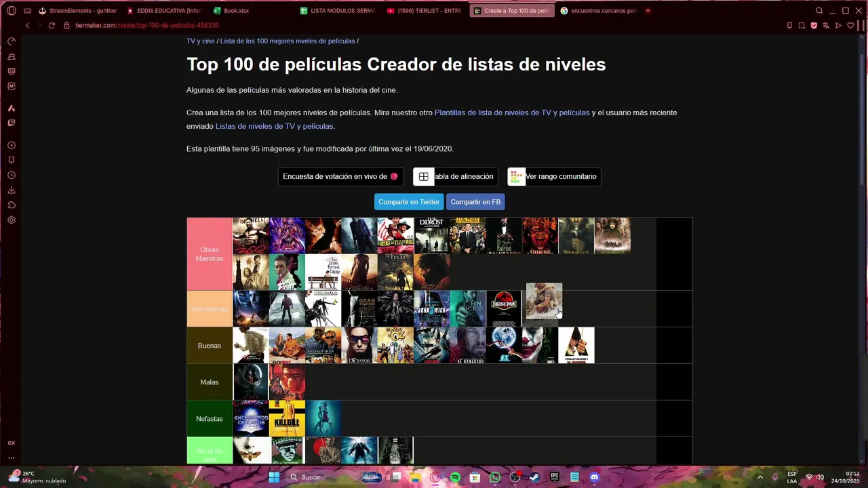Open the sidebar three-dots more options
Image resolution: width=868 pixels, height=488 pixels.
12,457
